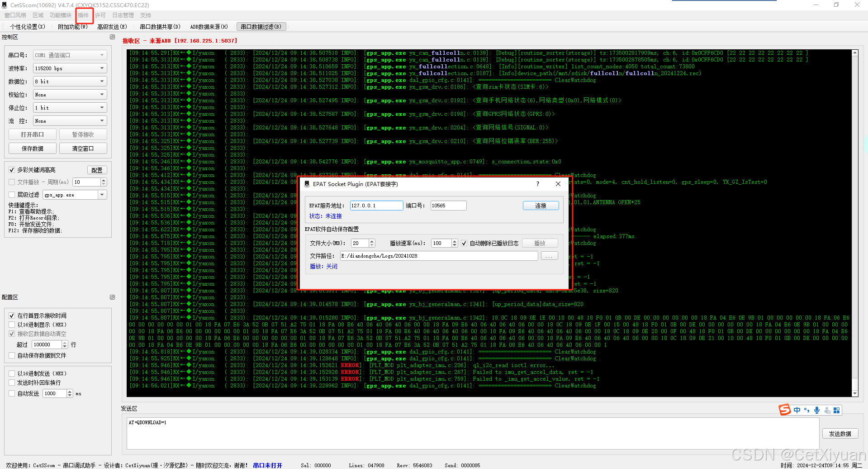Open 附加功能(W) toolbar item
Viewport: 868px width, 469px height.
pos(73,27)
